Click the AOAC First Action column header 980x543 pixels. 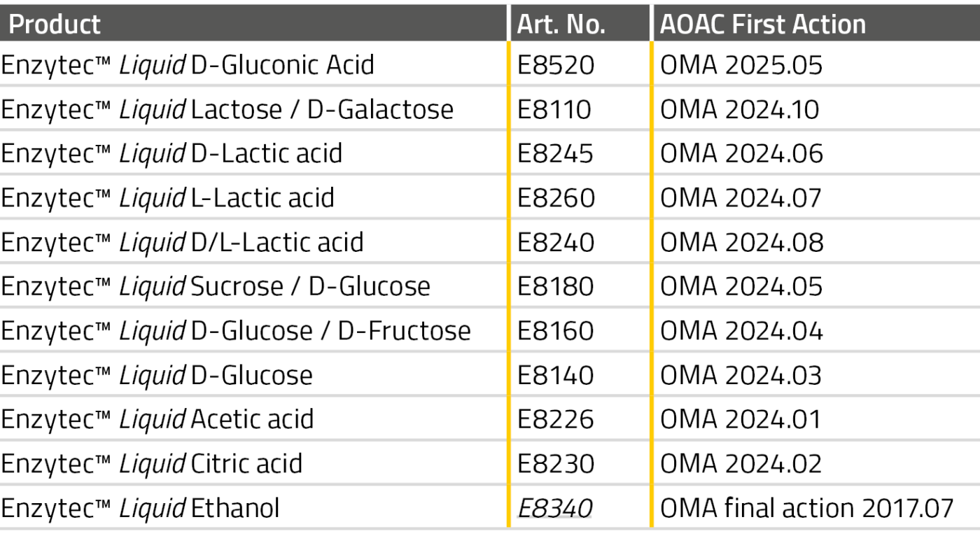click(762, 24)
